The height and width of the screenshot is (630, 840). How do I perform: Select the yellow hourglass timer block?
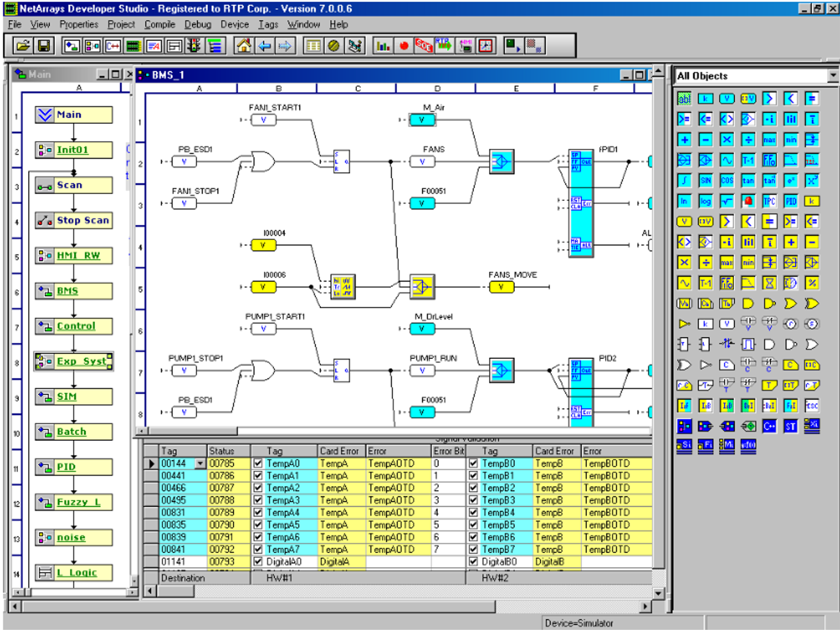click(x=769, y=283)
